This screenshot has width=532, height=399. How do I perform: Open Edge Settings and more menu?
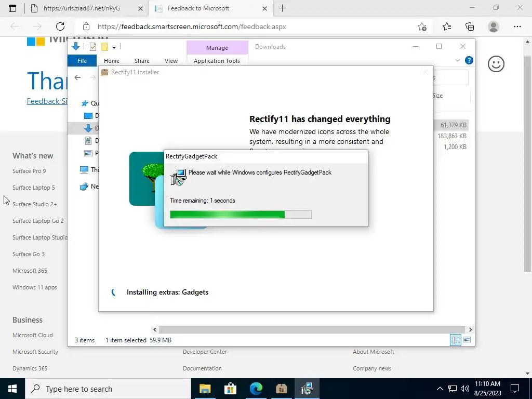click(517, 26)
